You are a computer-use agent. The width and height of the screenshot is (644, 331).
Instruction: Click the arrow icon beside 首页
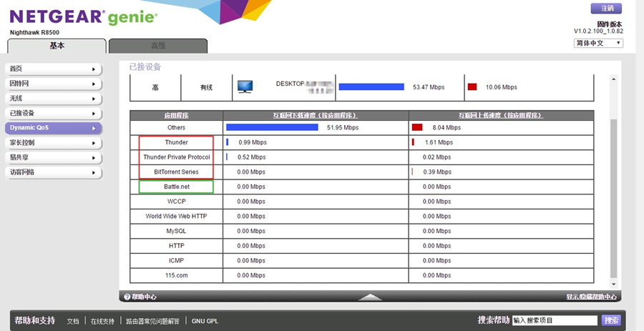tap(94, 69)
